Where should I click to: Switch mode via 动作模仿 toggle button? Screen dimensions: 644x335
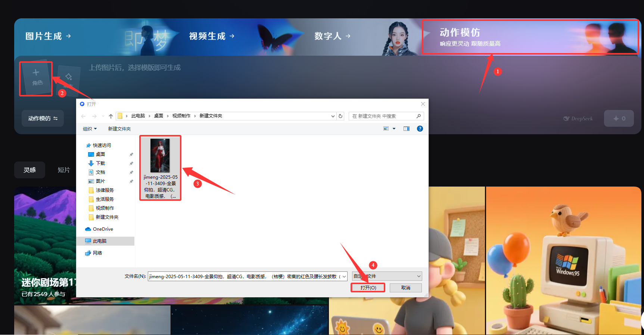point(43,119)
